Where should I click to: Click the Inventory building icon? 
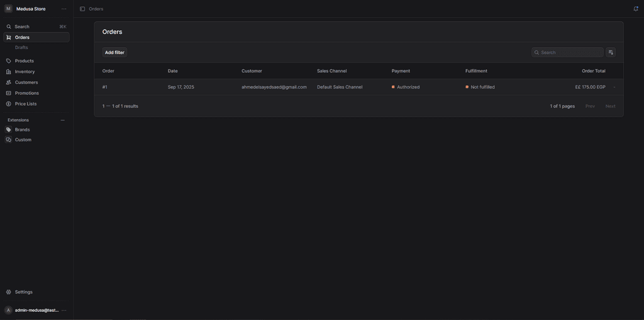pyautogui.click(x=9, y=72)
